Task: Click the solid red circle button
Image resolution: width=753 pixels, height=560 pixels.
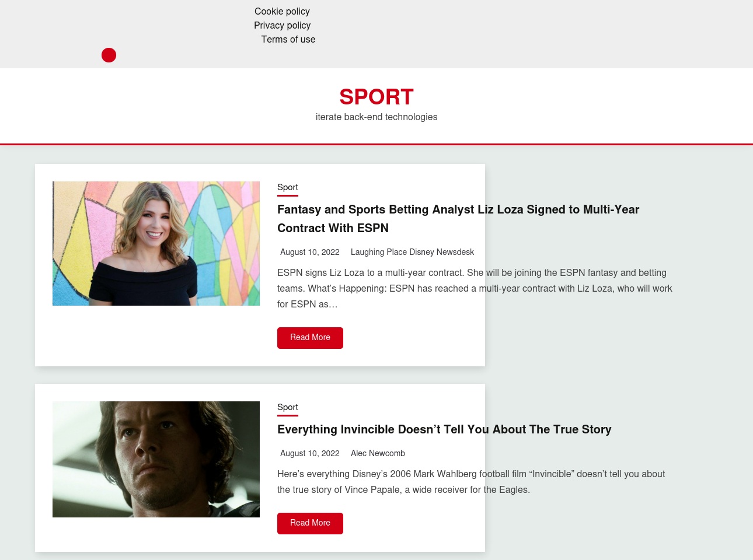Action: click(x=109, y=55)
